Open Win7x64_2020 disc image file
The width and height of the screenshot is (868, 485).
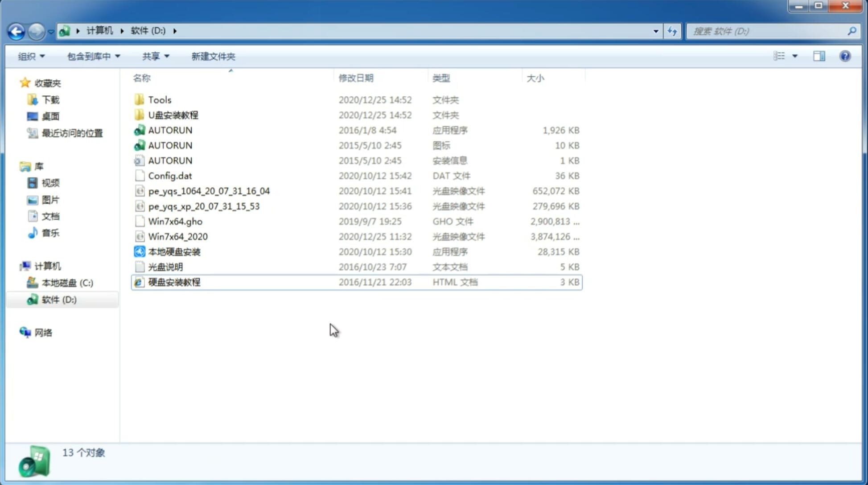pos(177,236)
